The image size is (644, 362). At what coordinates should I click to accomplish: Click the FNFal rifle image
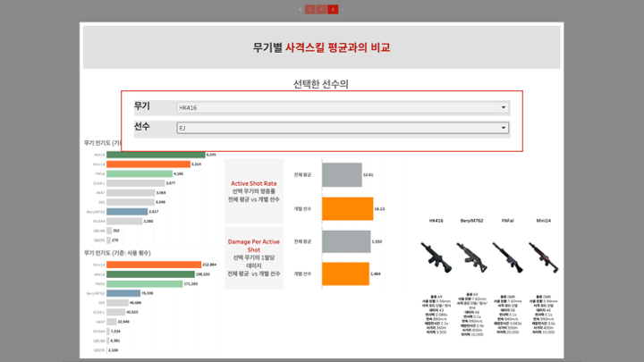pyautogui.click(x=508, y=257)
